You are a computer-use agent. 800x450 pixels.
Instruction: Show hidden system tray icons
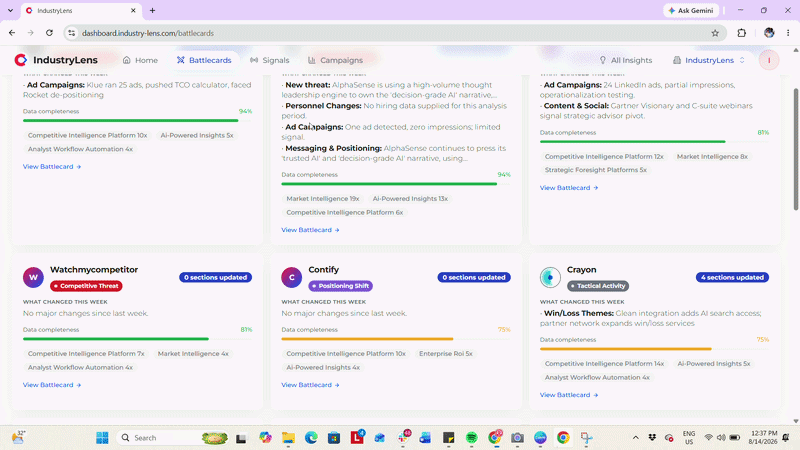pos(635,438)
